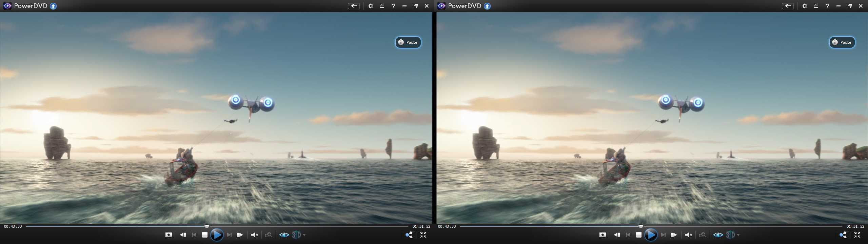Toggle TrueTheater eye effects in left window

tap(284, 235)
